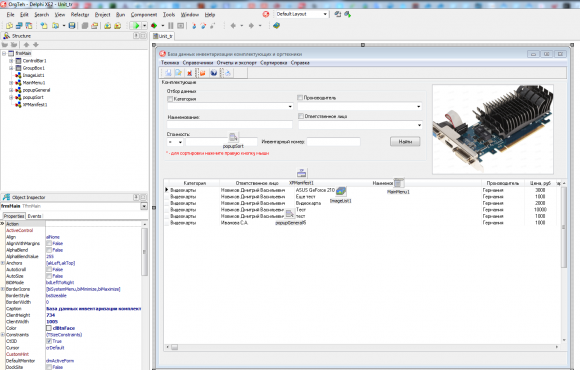Toggle the Категория checkbox on the form

pyautogui.click(x=170, y=99)
